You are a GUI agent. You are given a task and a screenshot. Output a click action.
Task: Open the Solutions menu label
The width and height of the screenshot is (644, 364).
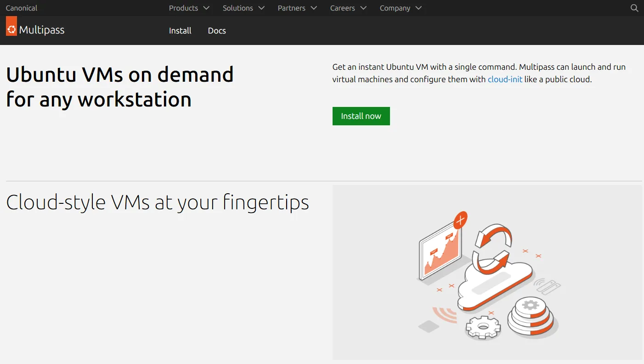coord(238,8)
